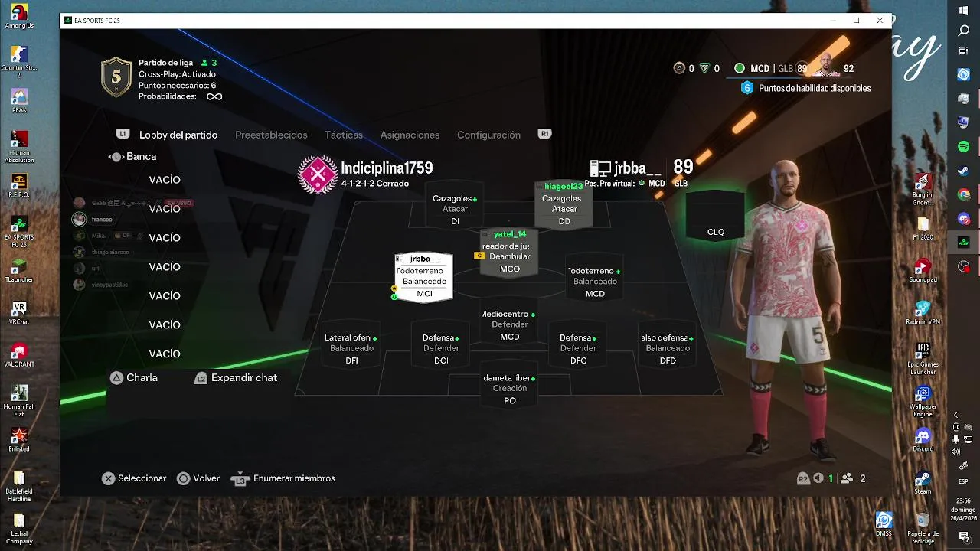Open Soundpad desktop shortcut
Screen dimensions: 980x551
tap(923, 271)
